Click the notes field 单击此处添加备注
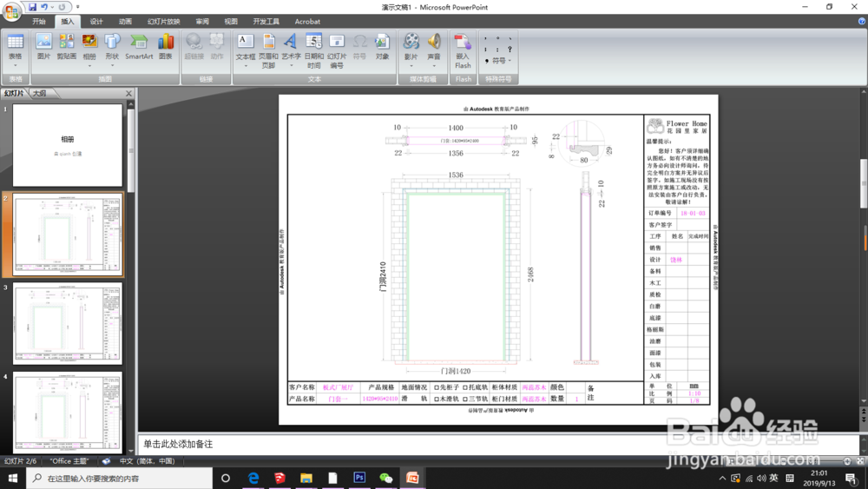868x489 pixels. coord(498,444)
